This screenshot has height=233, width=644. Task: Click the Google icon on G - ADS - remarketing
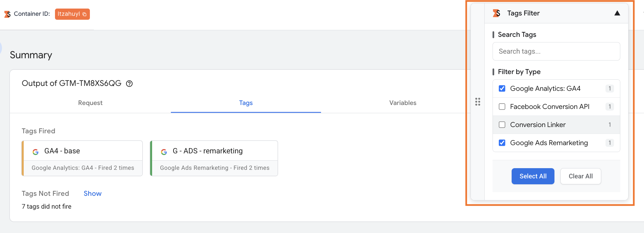click(x=164, y=152)
